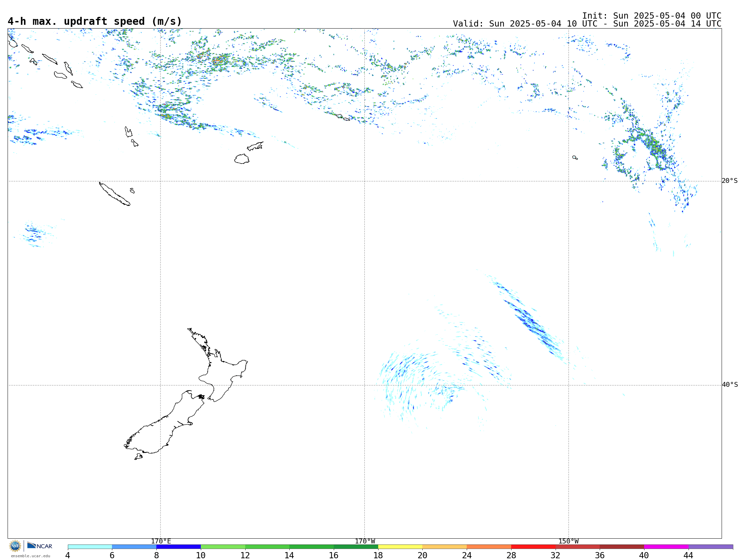Click the NCAR logo
Screen dimensions: 744x560
tap(40, 546)
